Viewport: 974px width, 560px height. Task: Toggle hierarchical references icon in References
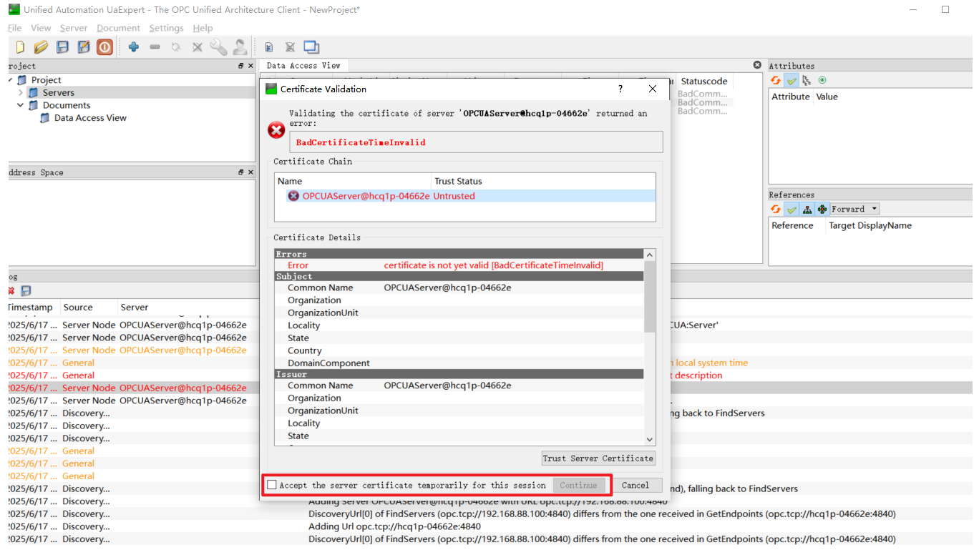tap(807, 209)
